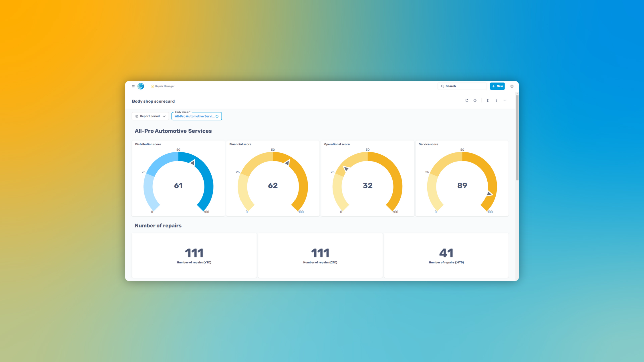
Task: Open the schedule clock icon
Action: pos(475,100)
